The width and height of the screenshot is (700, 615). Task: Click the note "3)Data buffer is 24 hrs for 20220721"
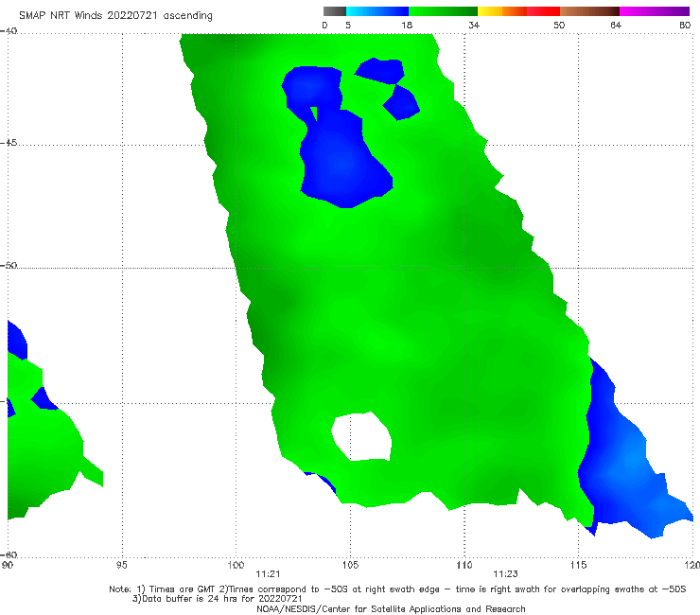click(218, 599)
